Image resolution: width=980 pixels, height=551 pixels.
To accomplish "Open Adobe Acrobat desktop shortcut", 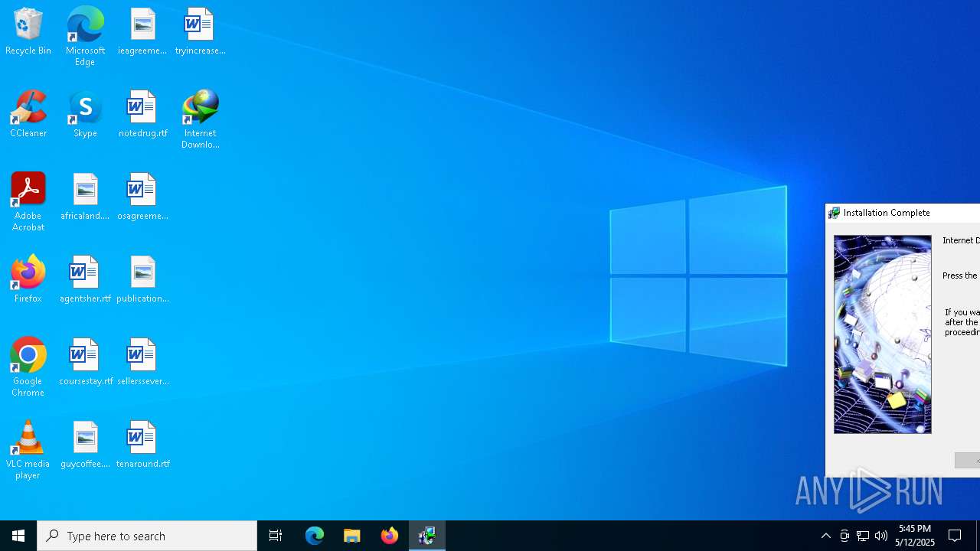I will [x=28, y=202].
